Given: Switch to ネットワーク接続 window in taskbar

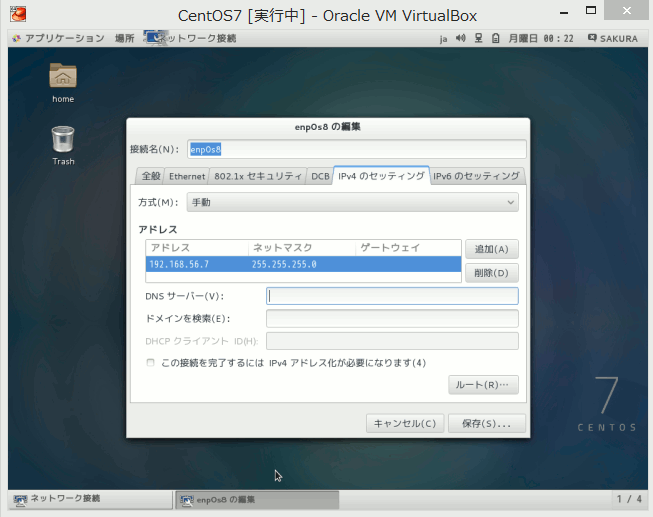Looking at the screenshot, I should [x=90, y=498].
